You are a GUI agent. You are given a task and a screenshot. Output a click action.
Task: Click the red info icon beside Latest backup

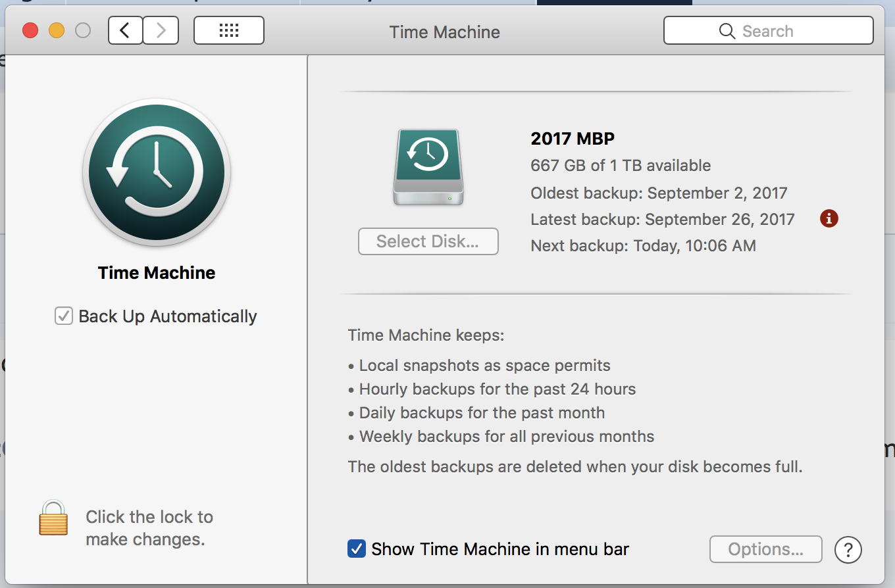coord(829,218)
